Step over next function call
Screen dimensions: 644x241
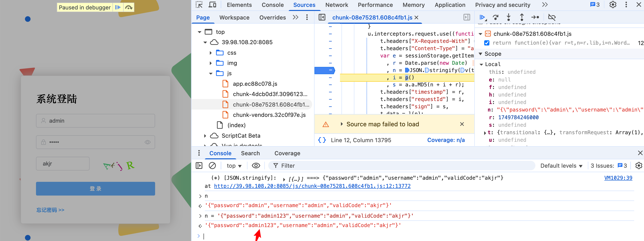coord(496,17)
